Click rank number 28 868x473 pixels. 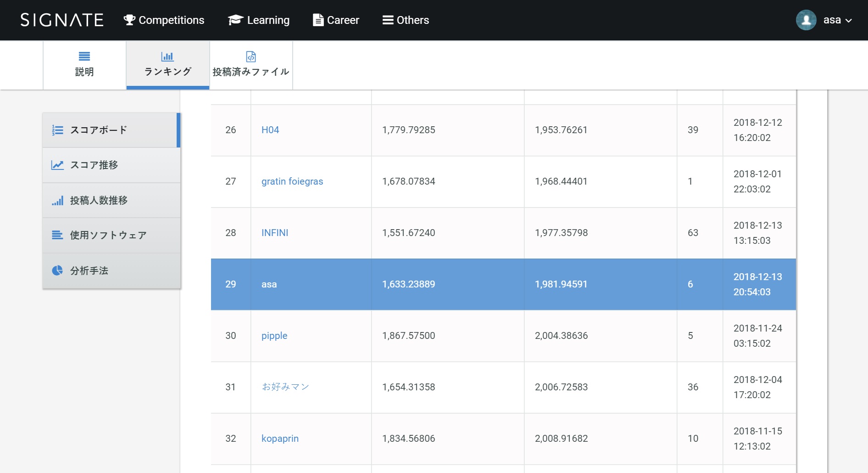[231, 233]
